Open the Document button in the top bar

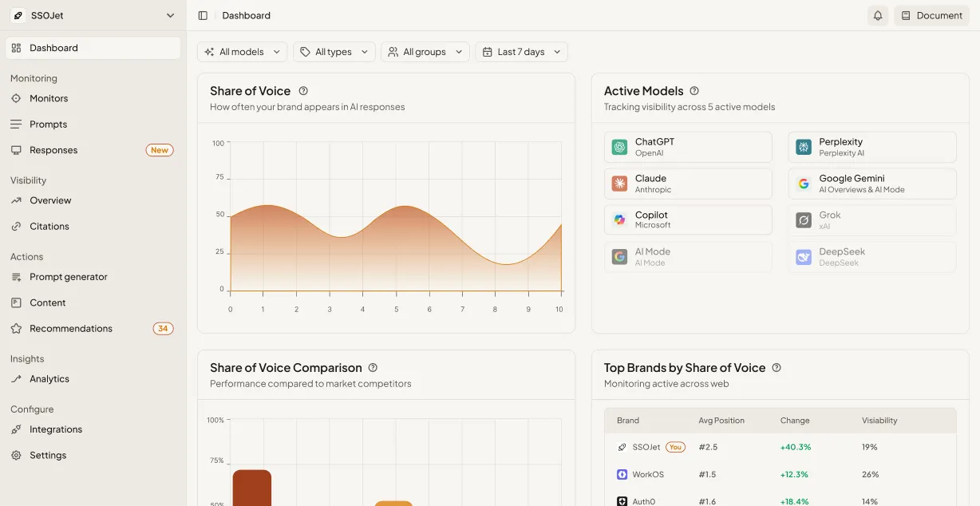(931, 15)
